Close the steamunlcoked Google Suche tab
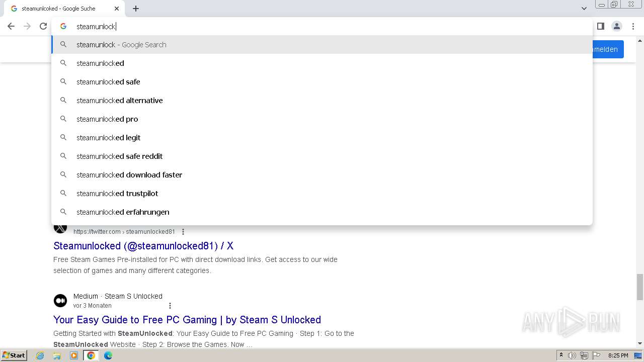 [x=117, y=9]
